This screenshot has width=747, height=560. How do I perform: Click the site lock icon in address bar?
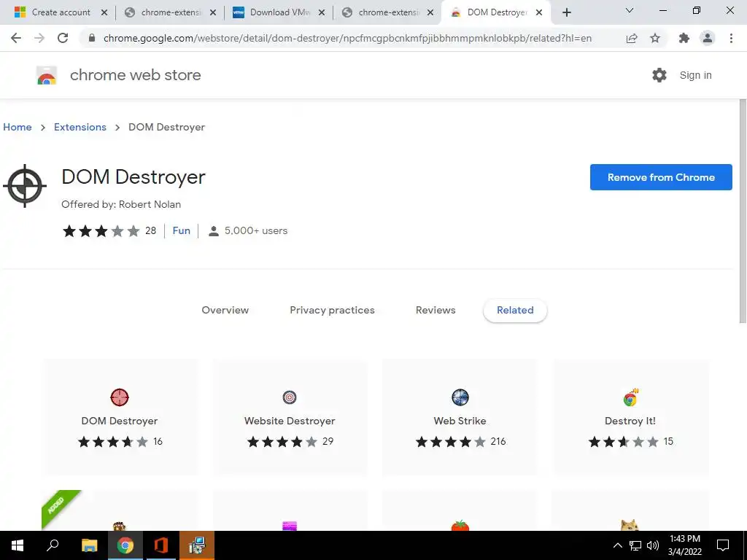click(92, 38)
